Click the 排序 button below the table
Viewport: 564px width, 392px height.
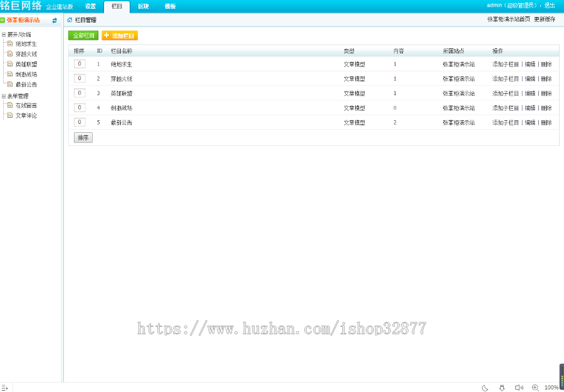point(83,138)
